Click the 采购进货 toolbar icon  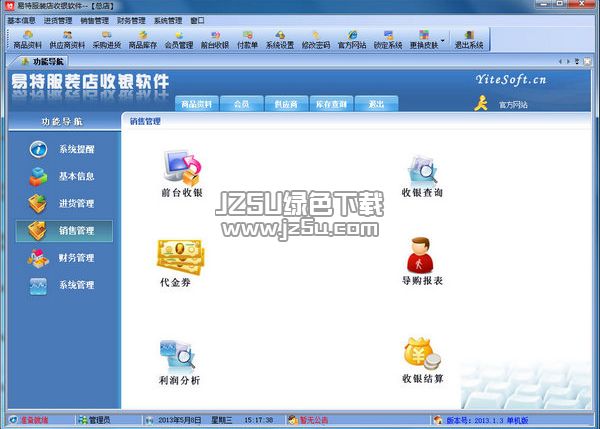[x=107, y=40]
